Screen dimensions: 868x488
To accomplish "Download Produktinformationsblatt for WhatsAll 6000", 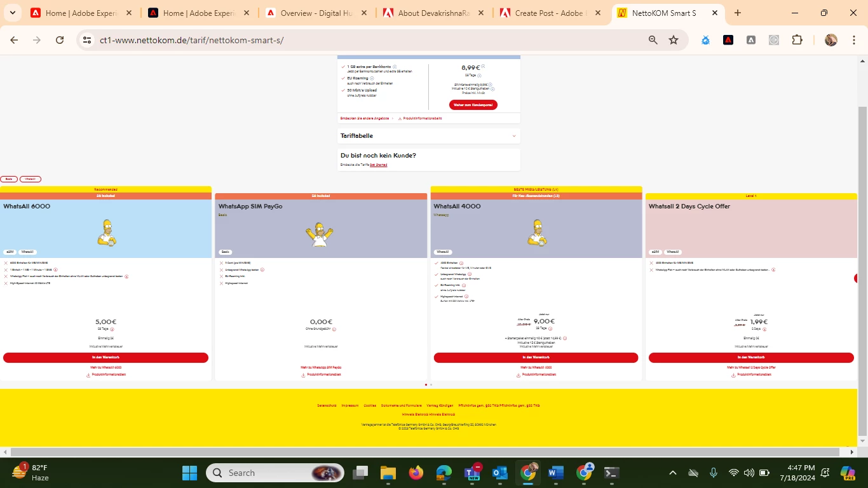I will click(105, 375).
